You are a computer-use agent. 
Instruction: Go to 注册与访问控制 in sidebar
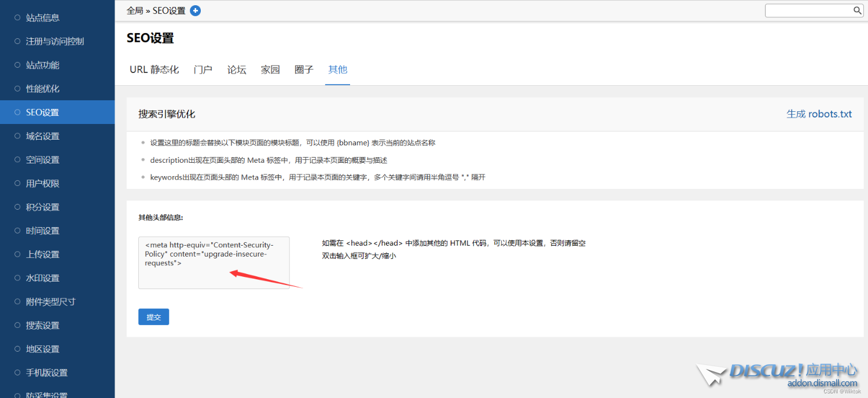[55, 42]
